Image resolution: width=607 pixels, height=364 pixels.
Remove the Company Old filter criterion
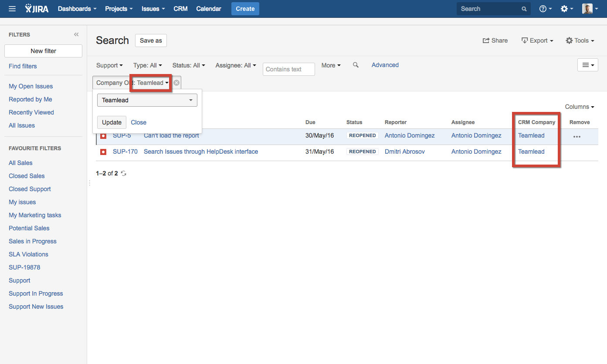point(176,83)
